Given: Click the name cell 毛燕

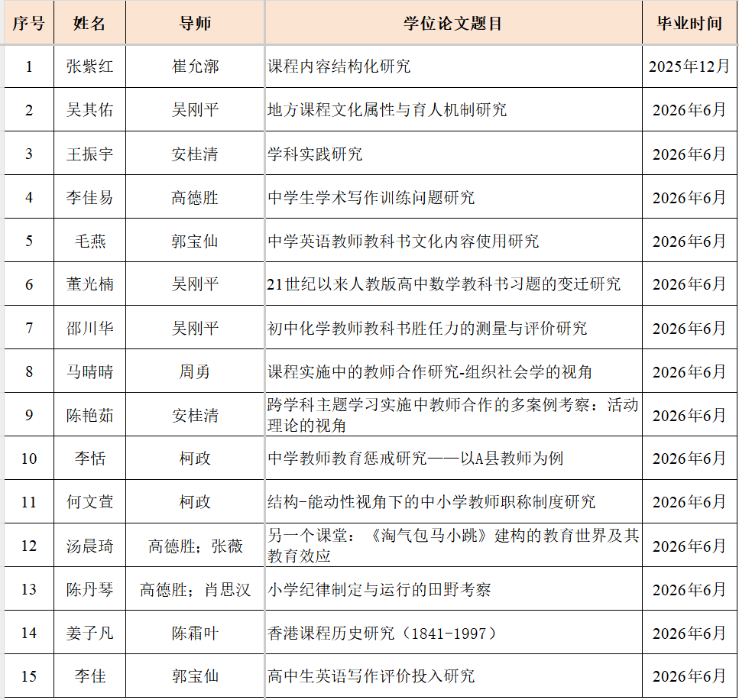Looking at the screenshot, I should click(89, 241).
